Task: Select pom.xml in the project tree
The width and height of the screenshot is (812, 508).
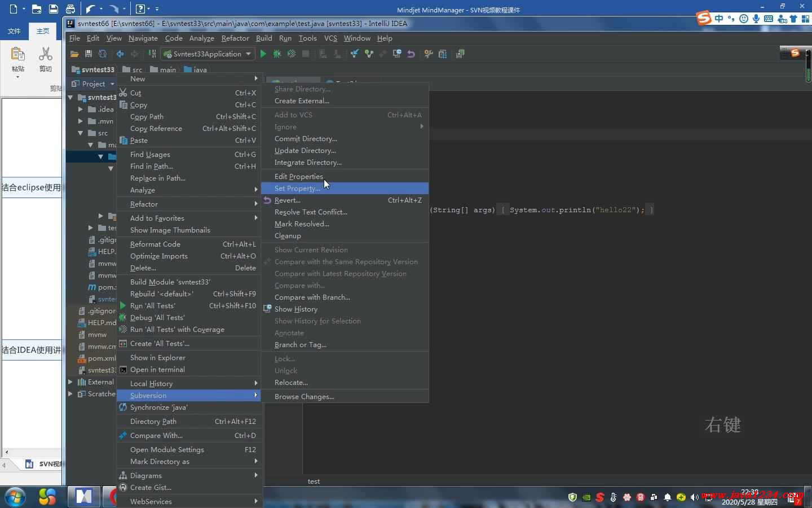Action: 98,358
